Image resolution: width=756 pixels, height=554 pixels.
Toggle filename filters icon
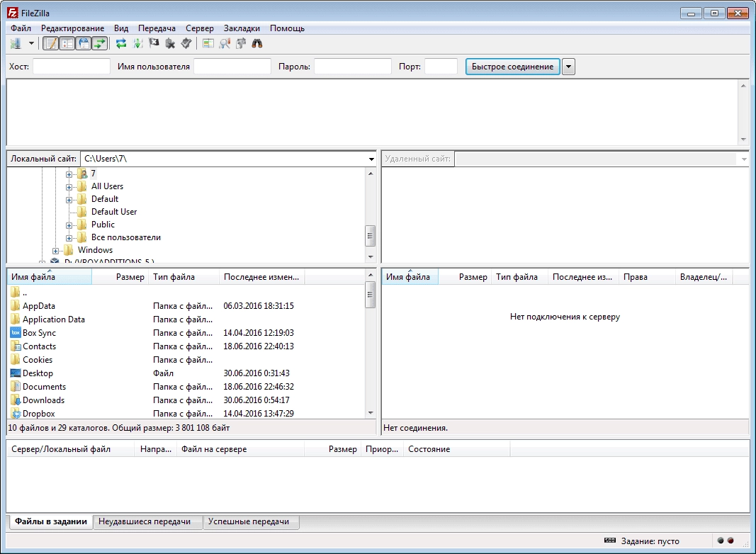pyautogui.click(x=225, y=43)
